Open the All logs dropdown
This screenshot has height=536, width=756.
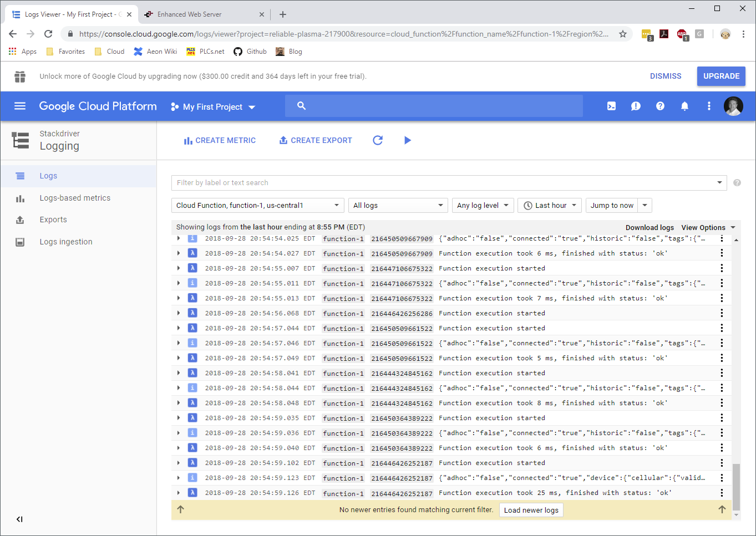[398, 205]
